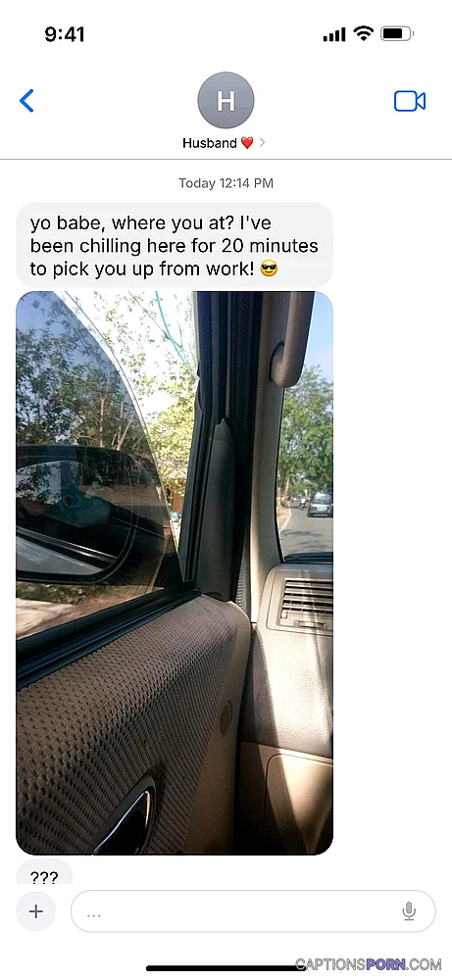
Task: Open the Husband contact name label
Action: [210, 143]
